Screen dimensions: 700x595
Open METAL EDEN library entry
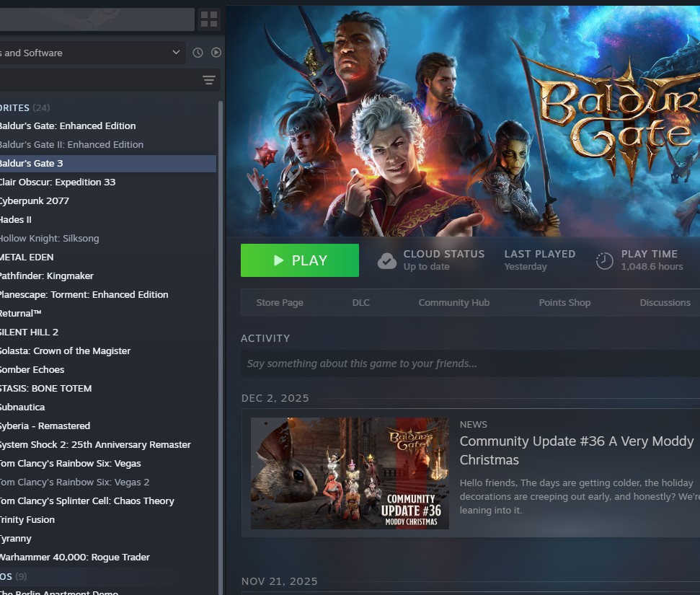tap(108, 257)
